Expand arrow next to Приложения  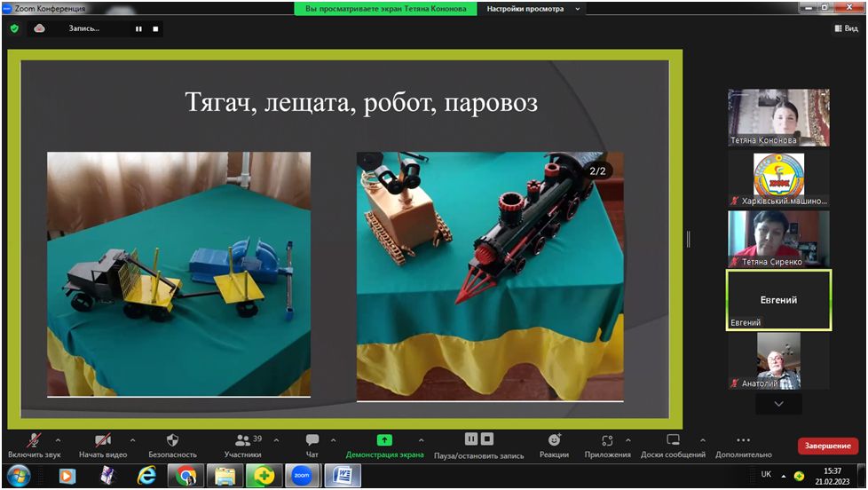point(627,440)
